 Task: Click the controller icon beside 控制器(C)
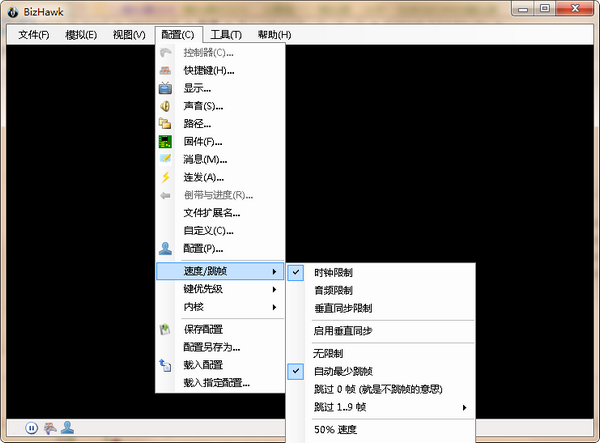coord(165,52)
